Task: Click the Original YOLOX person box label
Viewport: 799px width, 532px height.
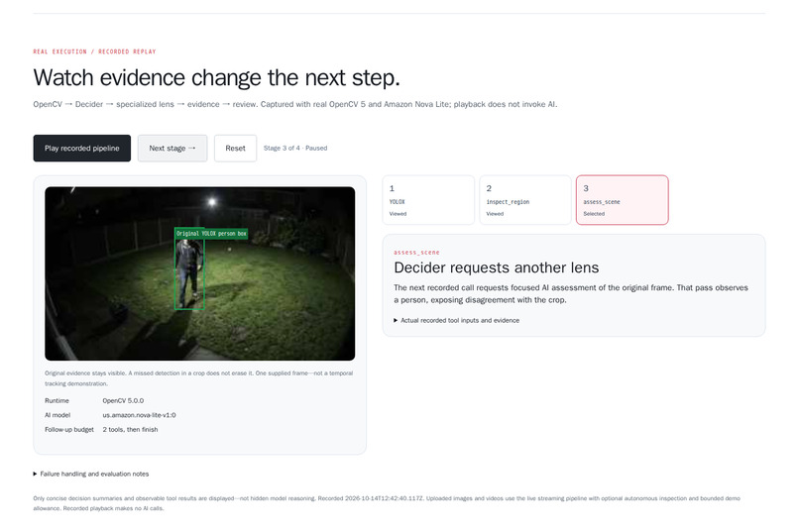Action: pyautogui.click(x=211, y=233)
